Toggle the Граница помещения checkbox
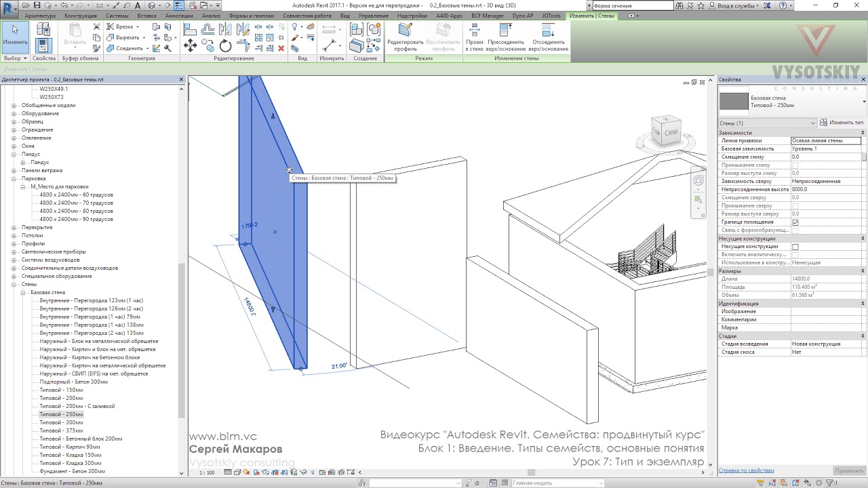This screenshot has height=488, width=868. (x=795, y=222)
